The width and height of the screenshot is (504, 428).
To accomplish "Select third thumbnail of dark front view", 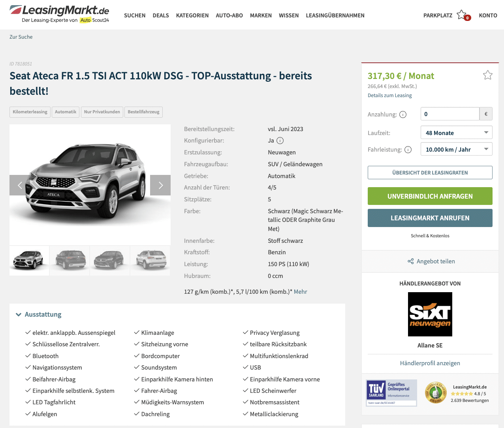I will [x=110, y=261].
